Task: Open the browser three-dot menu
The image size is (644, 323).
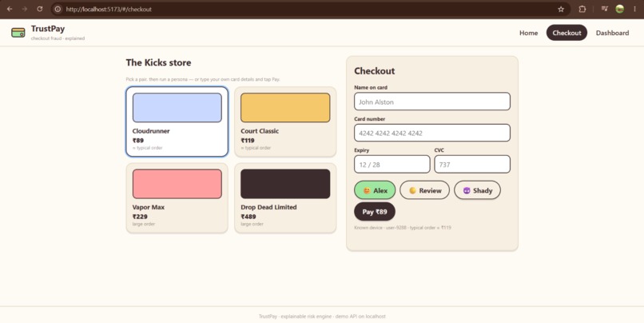Action: click(x=635, y=9)
